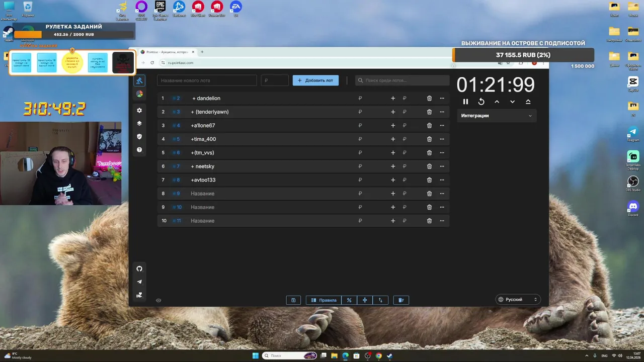Open more options for the avtoo133 lot
This screenshot has height=362, width=644.
[442, 180]
